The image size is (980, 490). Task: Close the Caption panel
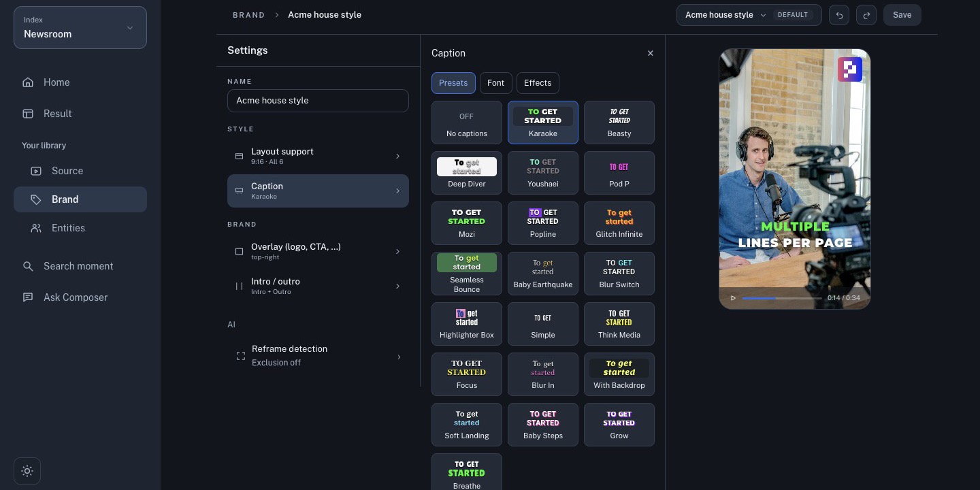point(650,53)
